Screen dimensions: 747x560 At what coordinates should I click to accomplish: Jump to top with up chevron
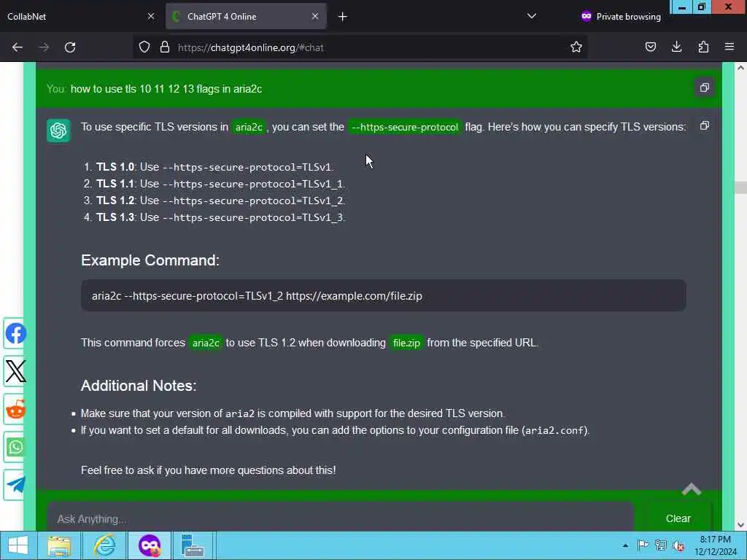pos(692,489)
